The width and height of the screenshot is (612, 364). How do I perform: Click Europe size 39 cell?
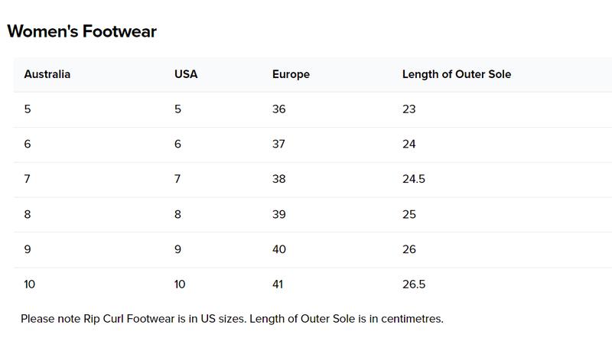pyautogui.click(x=279, y=214)
